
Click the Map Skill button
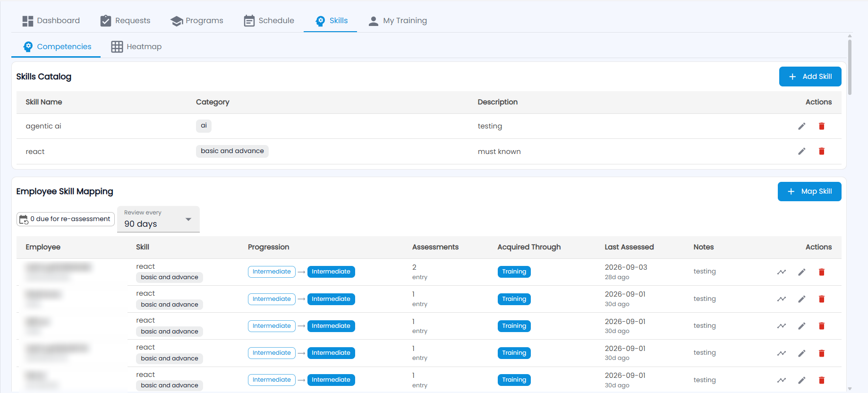(809, 191)
